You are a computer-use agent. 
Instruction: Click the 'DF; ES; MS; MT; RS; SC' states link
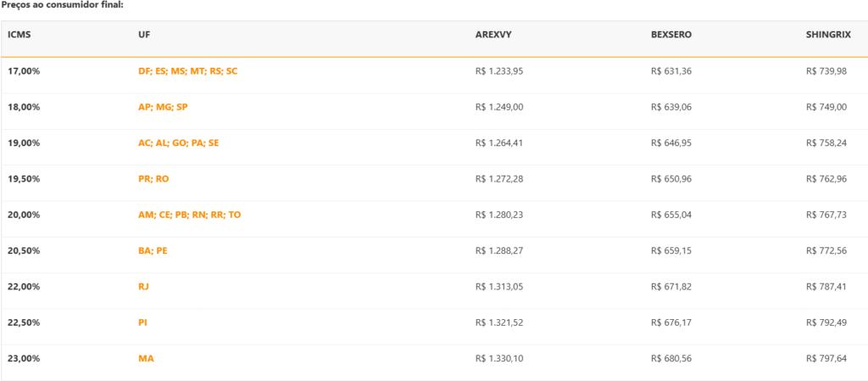click(187, 71)
